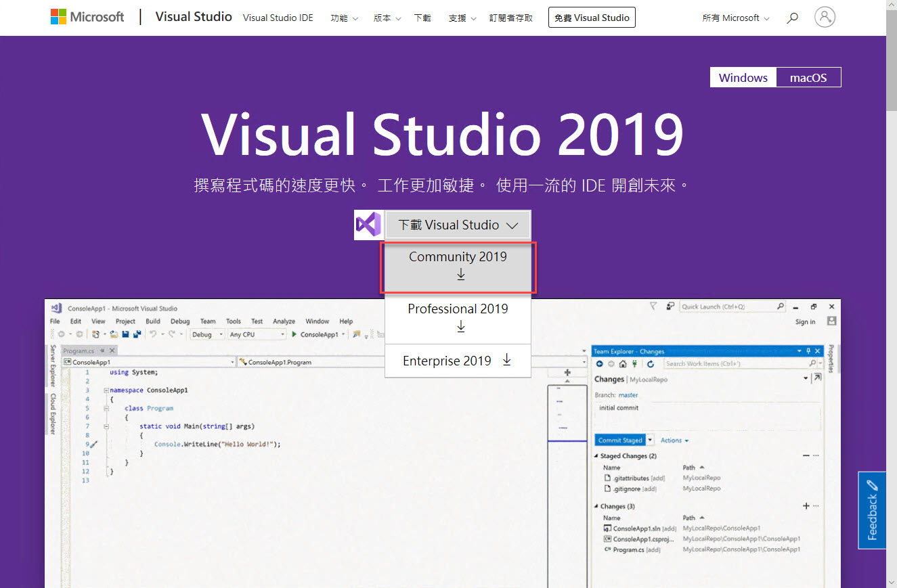Choose Professional 2019 download

458,318
